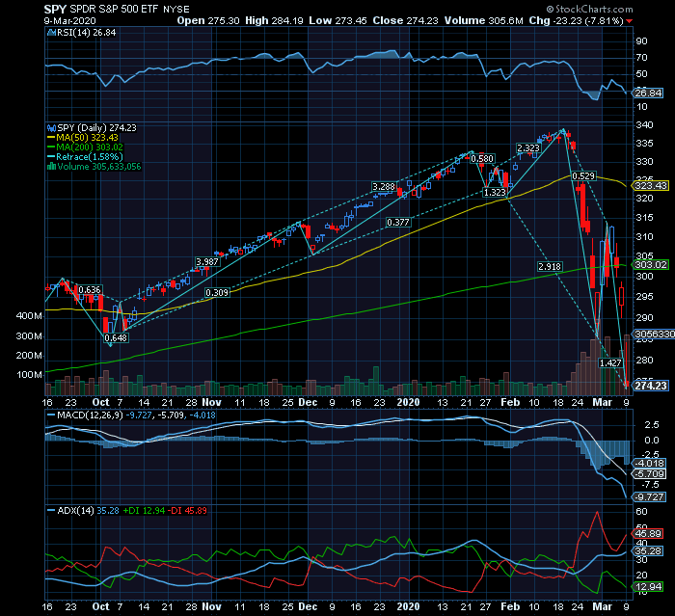
Task: Click the -5.709 MACD signal axis tag
Action: [650, 474]
